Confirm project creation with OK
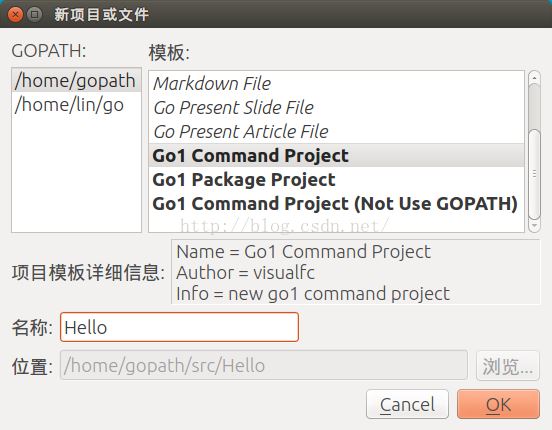The image size is (552, 430). 498,404
